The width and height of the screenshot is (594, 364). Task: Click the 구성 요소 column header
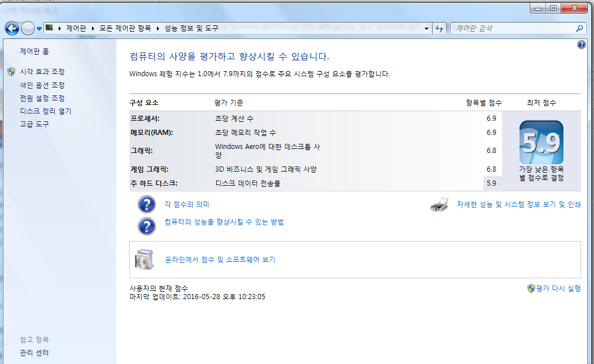pyautogui.click(x=144, y=103)
